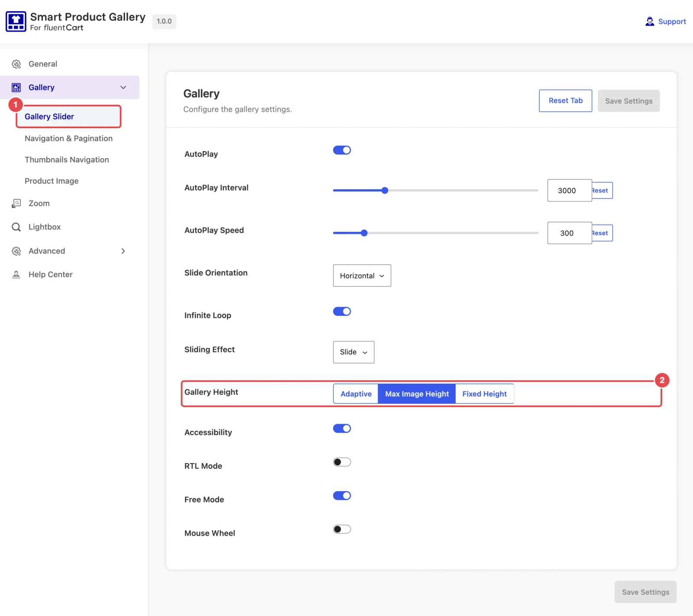Expand the Advanced menu chevron
Image resolution: width=693 pixels, height=616 pixels.
click(x=123, y=251)
